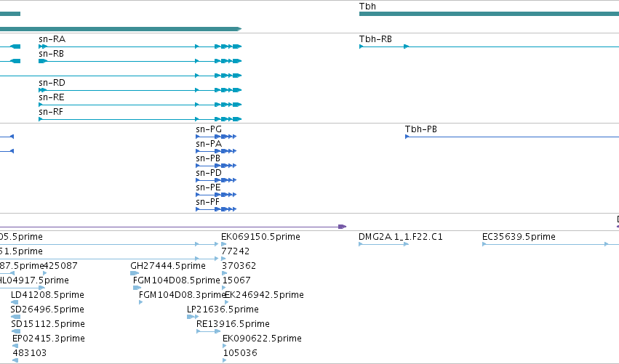Click the 483103 EST label
Viewport: 619px width, 364px height.
tap(30, 353)
